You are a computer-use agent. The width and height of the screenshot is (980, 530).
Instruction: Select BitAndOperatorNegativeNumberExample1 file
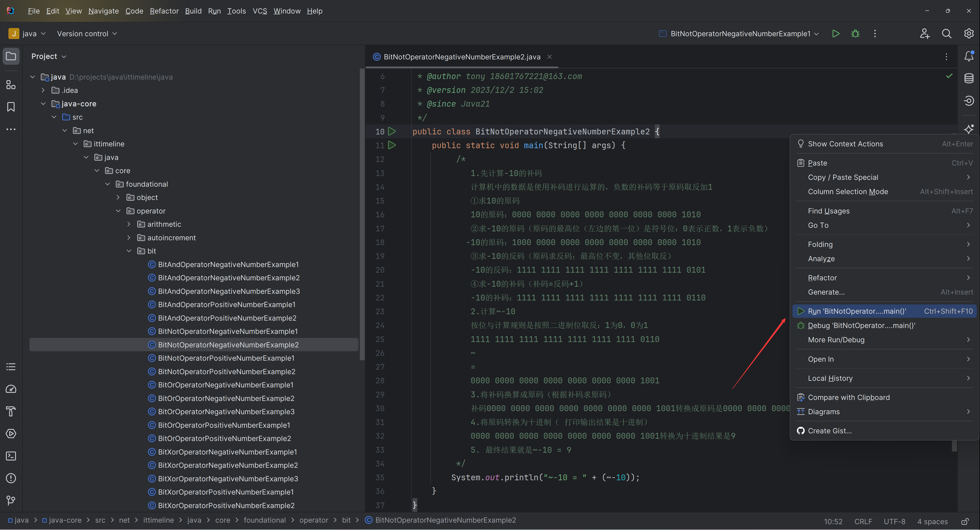pyautogui.click(x=228, y=264)
